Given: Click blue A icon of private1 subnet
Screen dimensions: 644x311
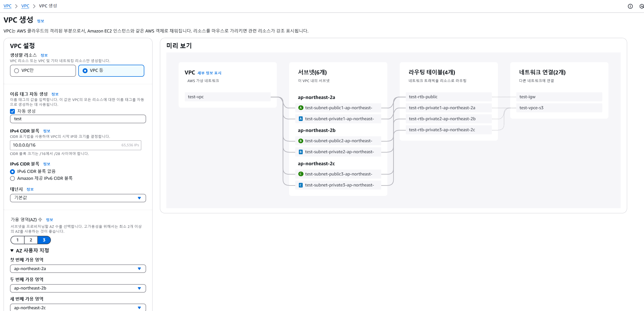Looking at the screenshot, I should [301, 119].
